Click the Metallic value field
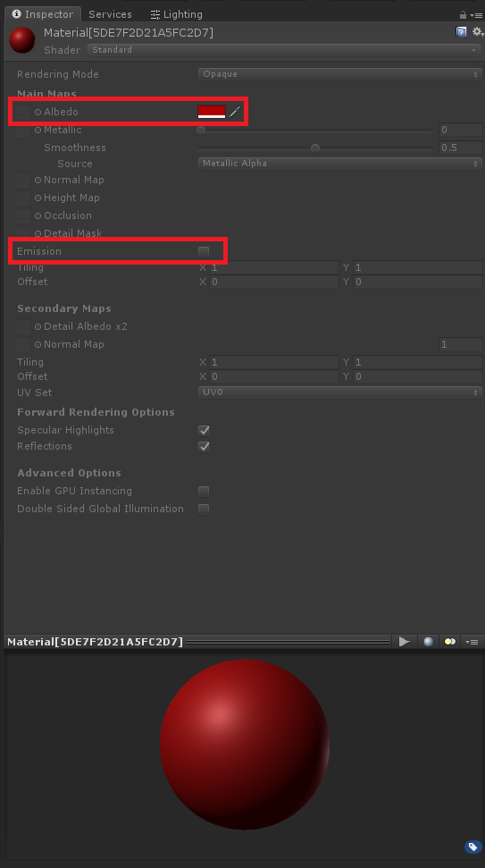The height and width of the screenshot is (868, 485). [x=460, y=131]
